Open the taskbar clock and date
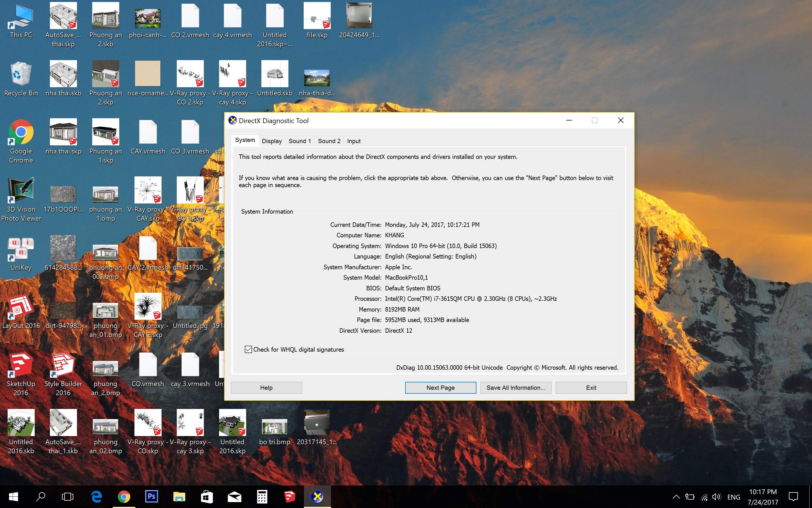Image resolution: width=812 pixels, height=508 pixels. (763, 497)
